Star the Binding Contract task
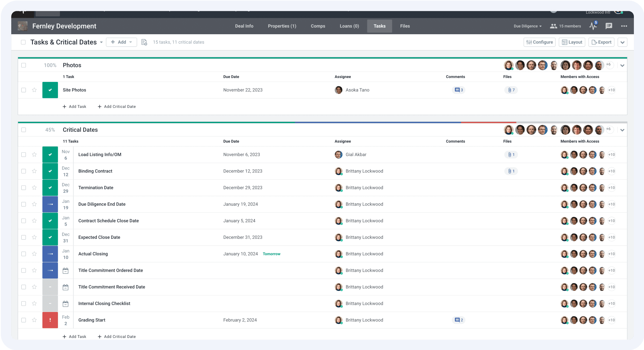Image resolution: width=644 pixels, height=350 pixels. pos(34,171)
